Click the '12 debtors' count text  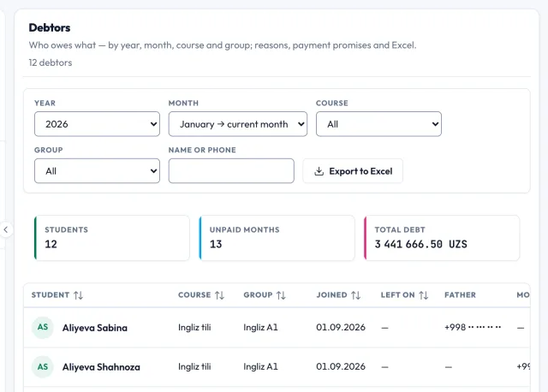[x=51, y=62]
